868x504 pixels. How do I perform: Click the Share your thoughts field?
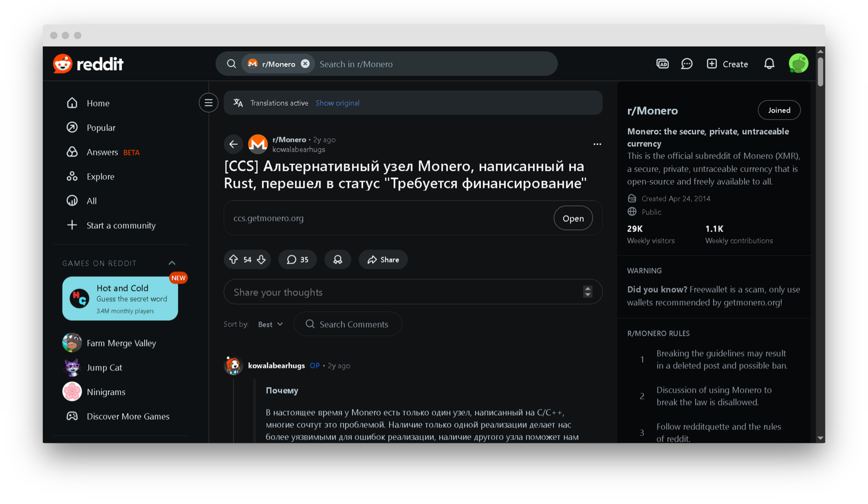[404, 292]
